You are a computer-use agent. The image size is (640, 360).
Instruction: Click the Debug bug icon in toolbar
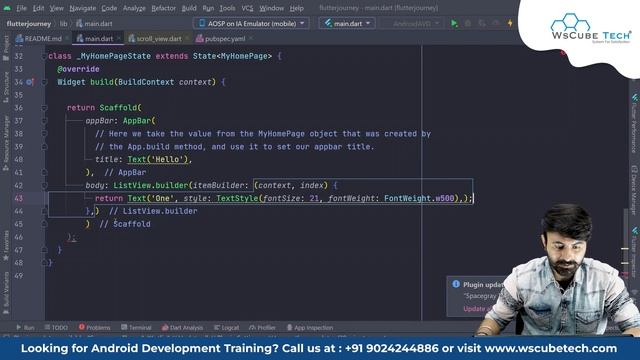click(468, 24)
